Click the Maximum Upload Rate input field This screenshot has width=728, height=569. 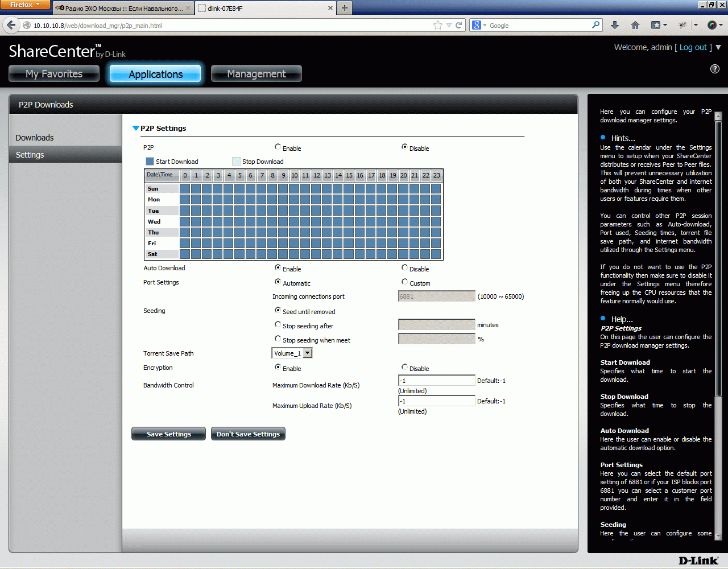tap(436, 401)
